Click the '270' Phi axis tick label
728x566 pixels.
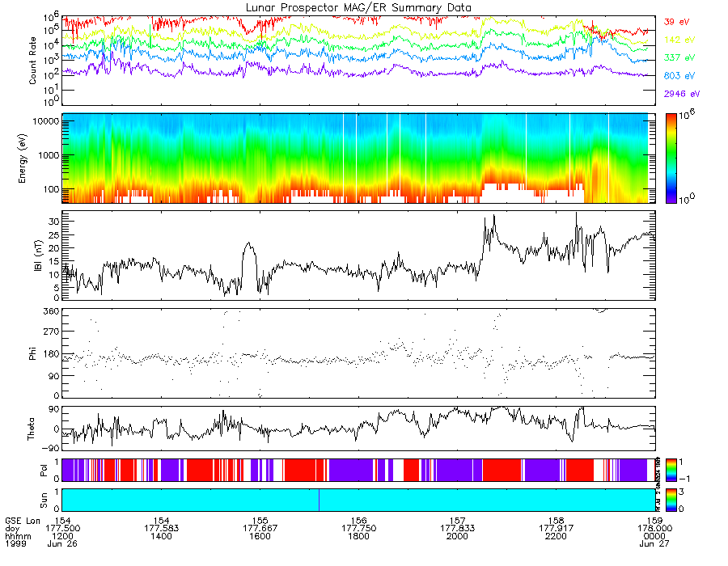click(52, 332)
